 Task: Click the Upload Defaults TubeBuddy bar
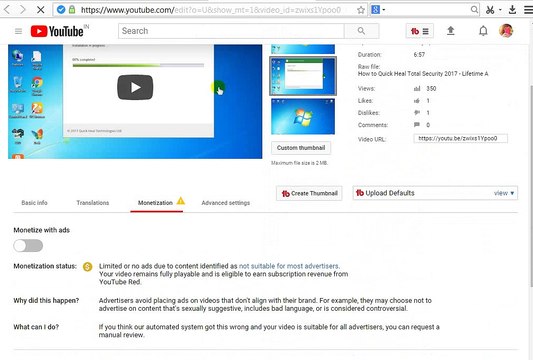[x=435, y=193]
